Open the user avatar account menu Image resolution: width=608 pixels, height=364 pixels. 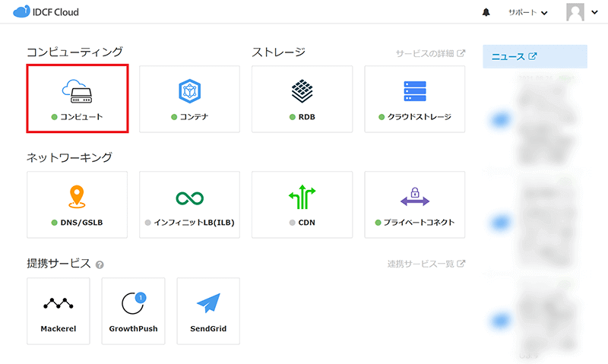581,13
